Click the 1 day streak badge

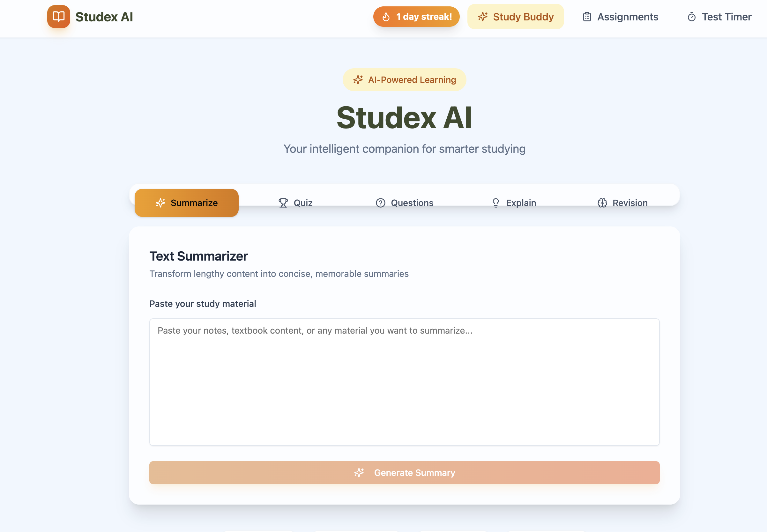coord(416,17)
